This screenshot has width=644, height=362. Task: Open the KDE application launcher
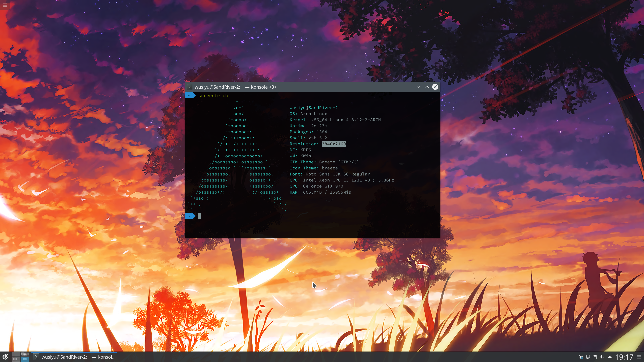5,357
